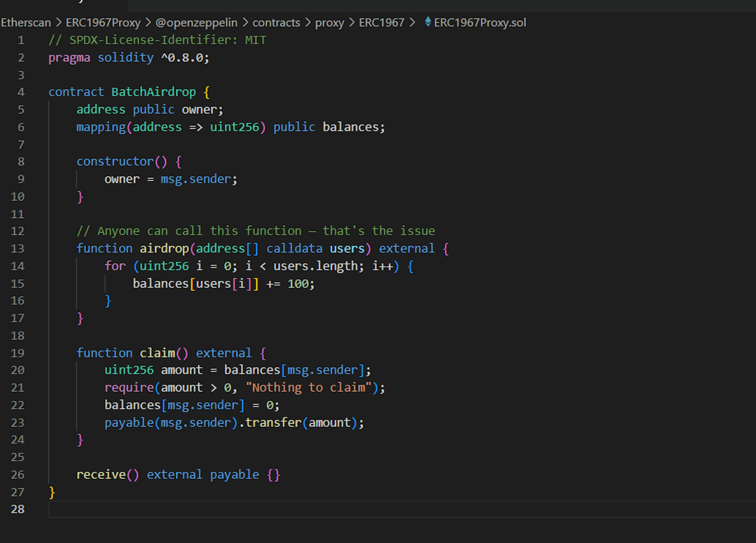Viewport: 756px width, 543px height.
Task: Place cursor on BatchAirdrop contract name
Action: (x=153, y=92)
